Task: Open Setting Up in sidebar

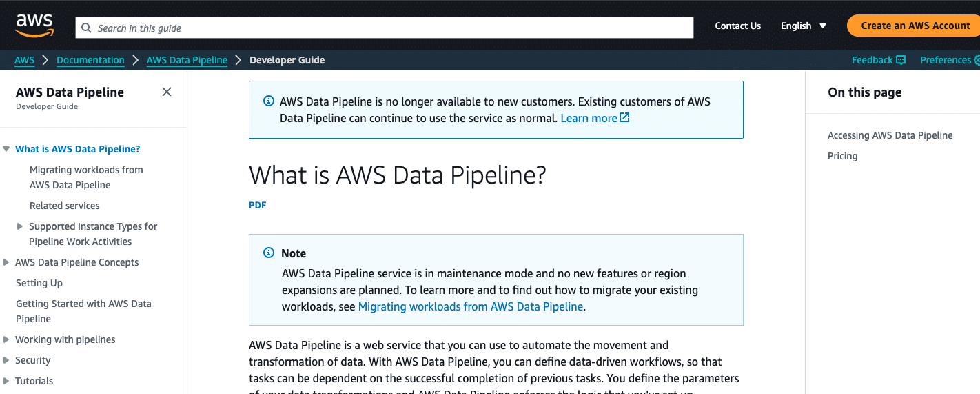Action: [39, 283]
